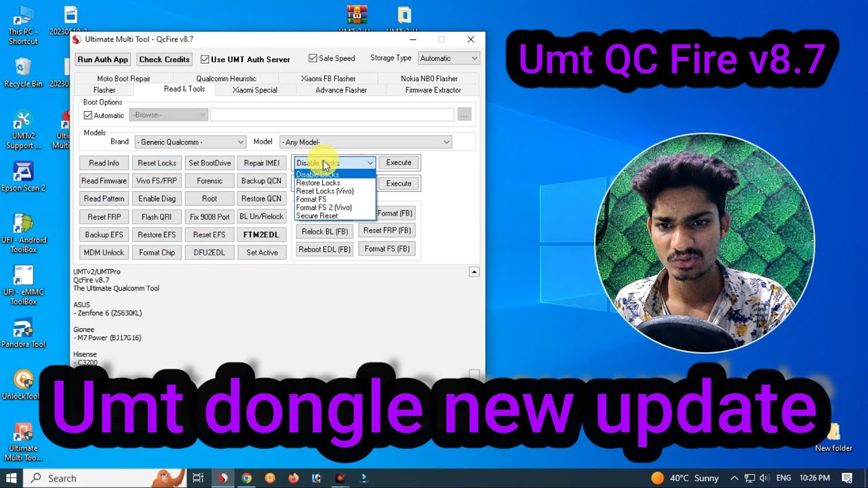
Task: Open Google Chrome from taskbar
Action: point(246,478)
